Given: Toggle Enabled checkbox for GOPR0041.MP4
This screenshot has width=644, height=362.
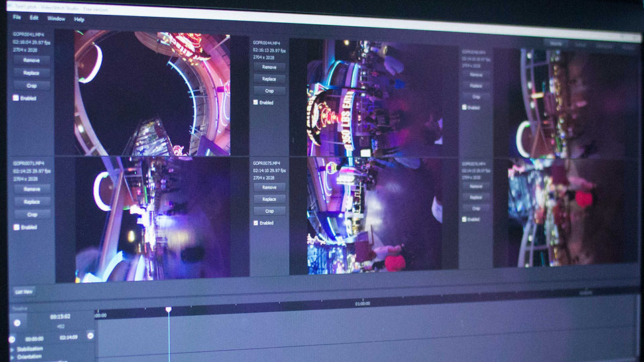Looking at the screenshot, I should pyautogui.click(x=16, y=98).
